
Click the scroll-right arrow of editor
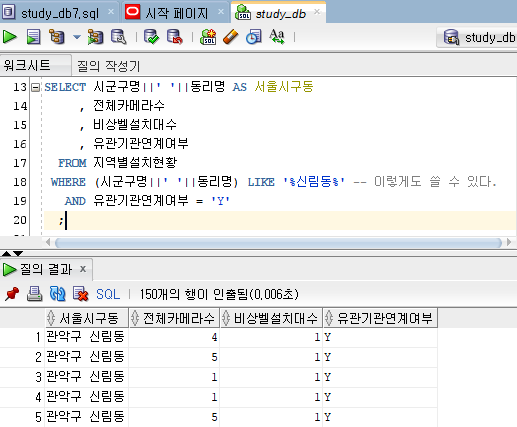coord(509,242)
